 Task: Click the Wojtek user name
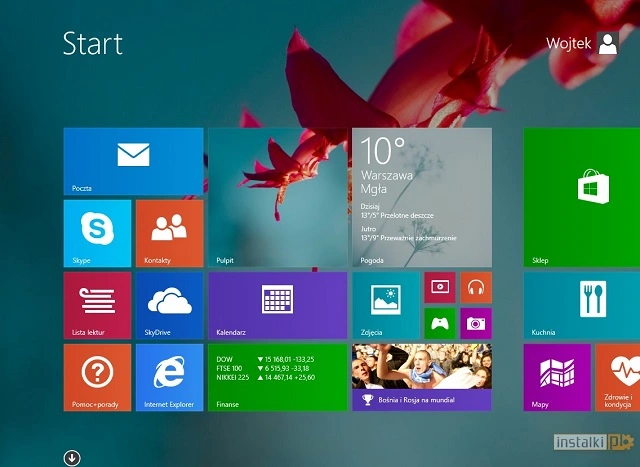click(569, 43)
